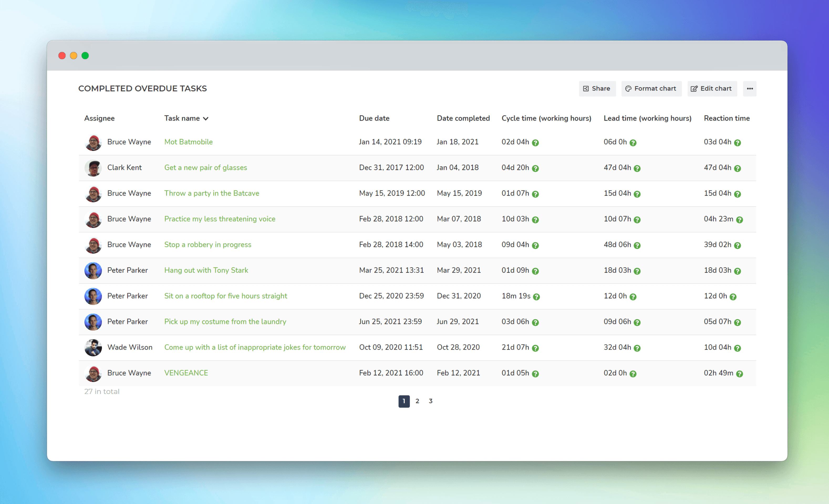The image size is (829, 504).
Task: Click help icon beside cycle time 09d 04h
Action: pyautogui.click(x=535, y=245)
